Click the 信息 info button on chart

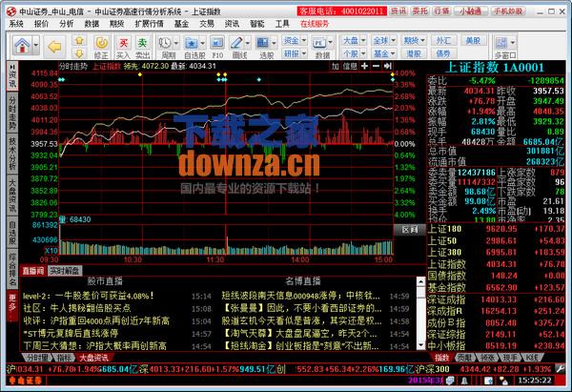tap(350, 66)
